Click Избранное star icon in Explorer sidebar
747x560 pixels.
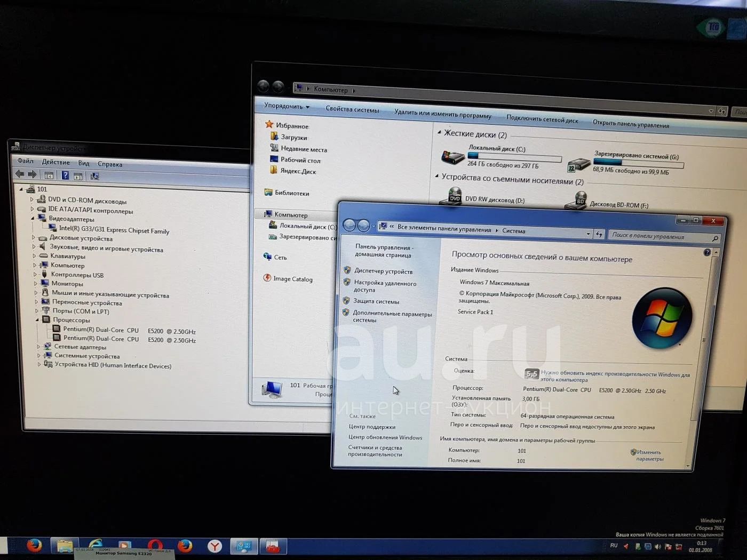point(269,124)
